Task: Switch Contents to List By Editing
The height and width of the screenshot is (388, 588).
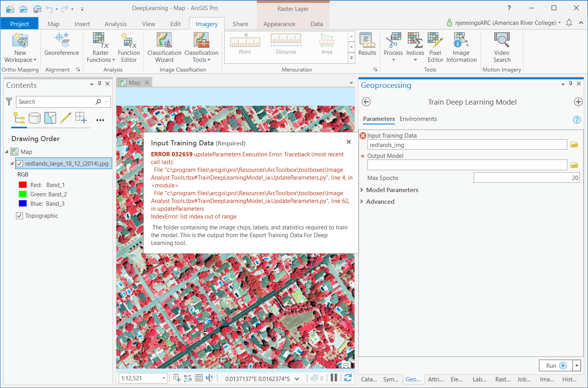Action: [66, 118]
